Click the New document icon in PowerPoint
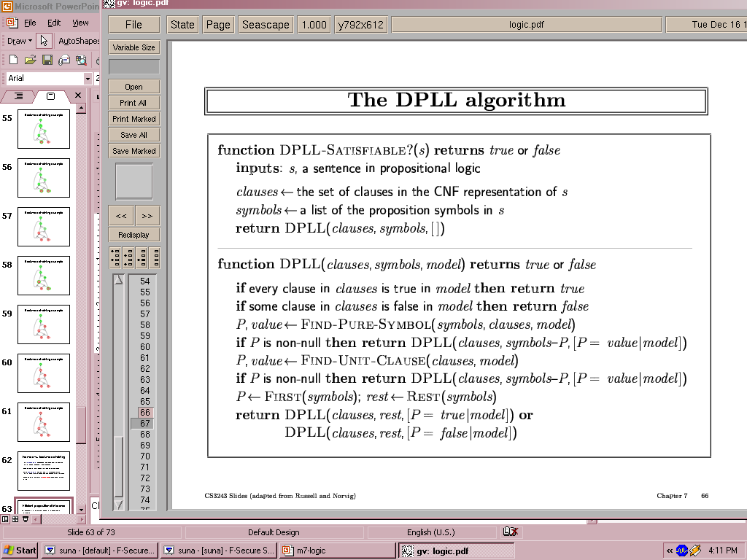This screenshot has height=560, width=747. point(12,60)
